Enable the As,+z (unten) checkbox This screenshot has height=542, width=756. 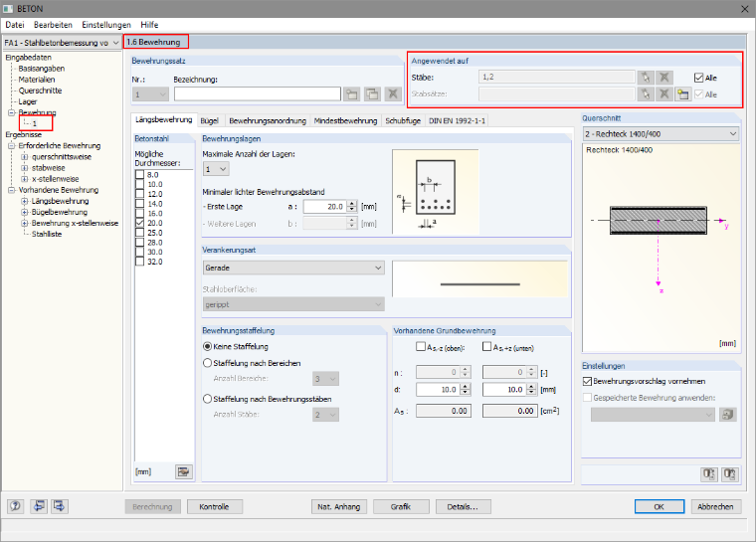click(487, 347)
